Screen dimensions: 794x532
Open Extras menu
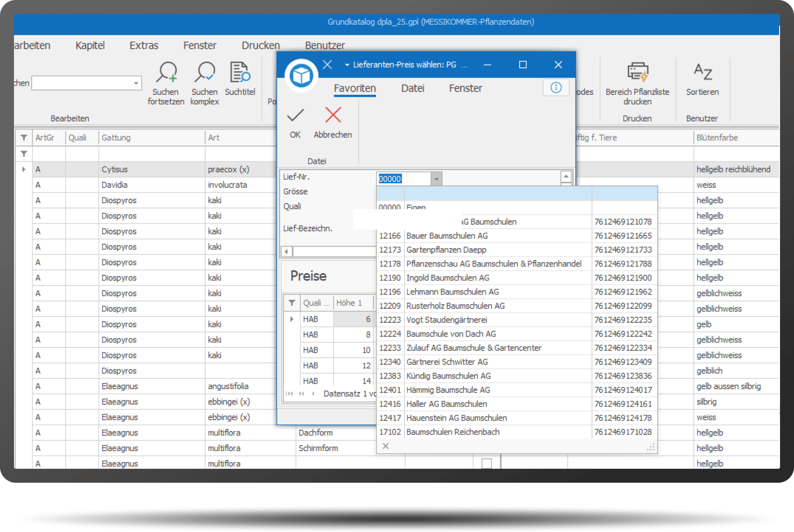point(144,46)
